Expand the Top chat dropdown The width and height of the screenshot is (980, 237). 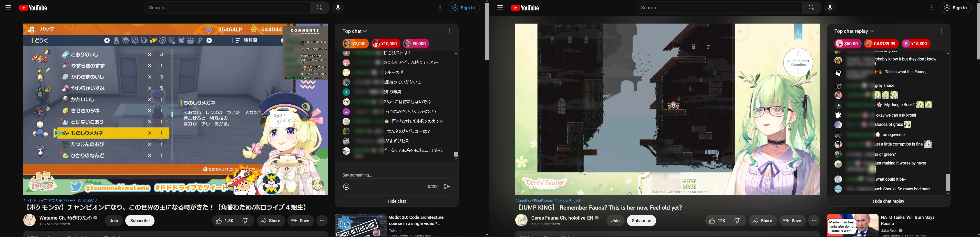[x=355, y=31]
